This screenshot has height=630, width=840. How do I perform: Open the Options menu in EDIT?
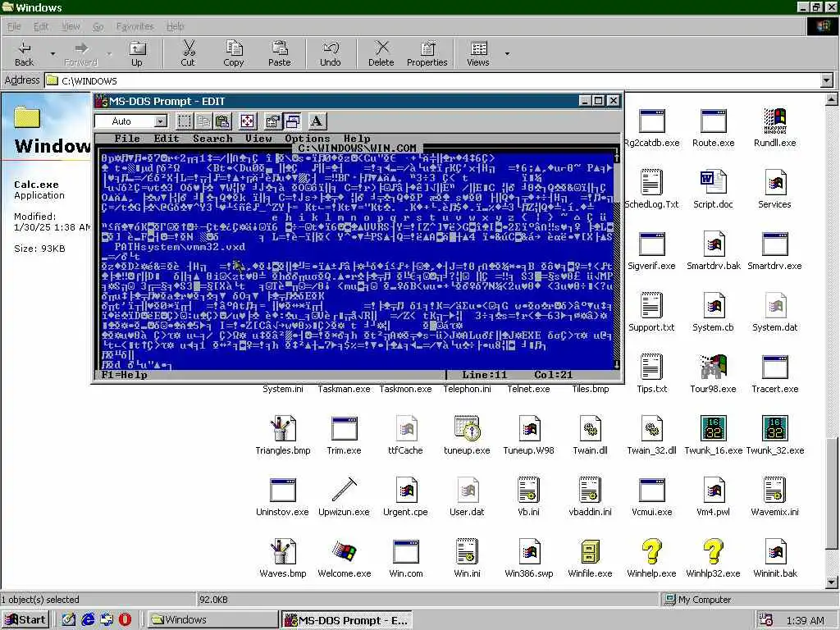tap(307, 139)
